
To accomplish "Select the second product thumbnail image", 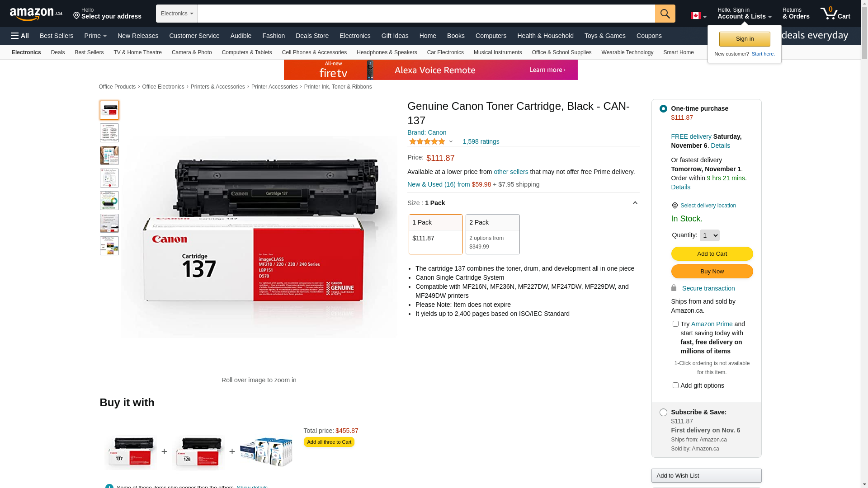I will point(109,133).
